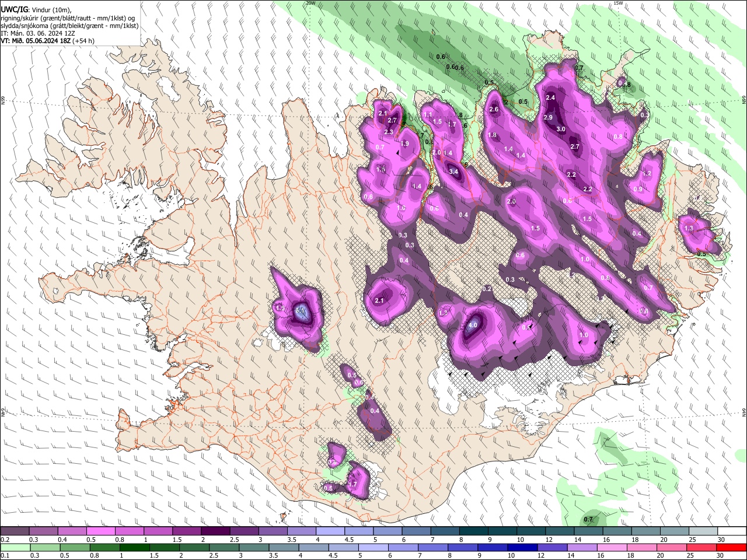Click the 2.3 snowfall value on the map
The width and height of the screenshot is (747, 560).
pos(389,132)
